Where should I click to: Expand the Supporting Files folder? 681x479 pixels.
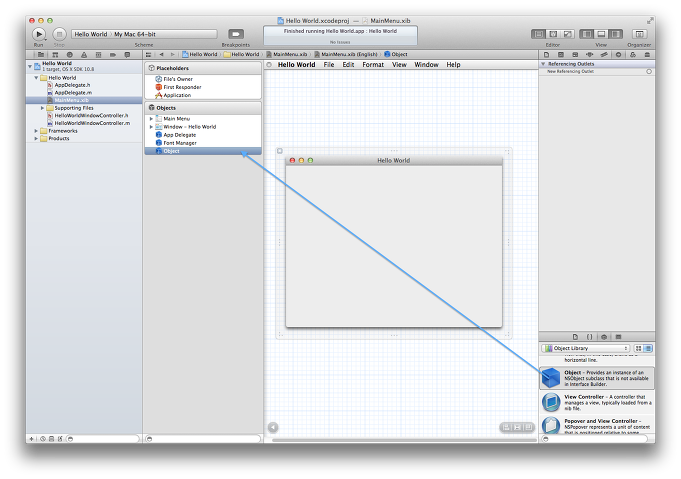(43, 108)
